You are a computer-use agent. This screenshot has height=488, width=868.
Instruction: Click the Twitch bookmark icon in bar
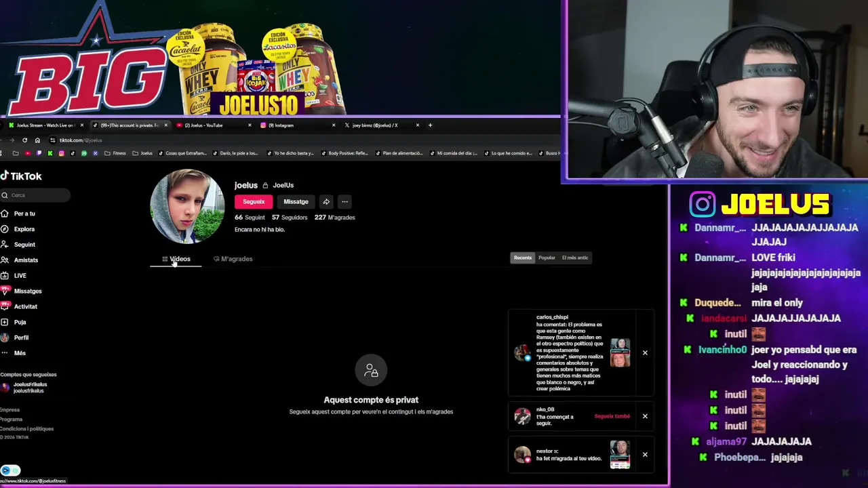point(39,153)
